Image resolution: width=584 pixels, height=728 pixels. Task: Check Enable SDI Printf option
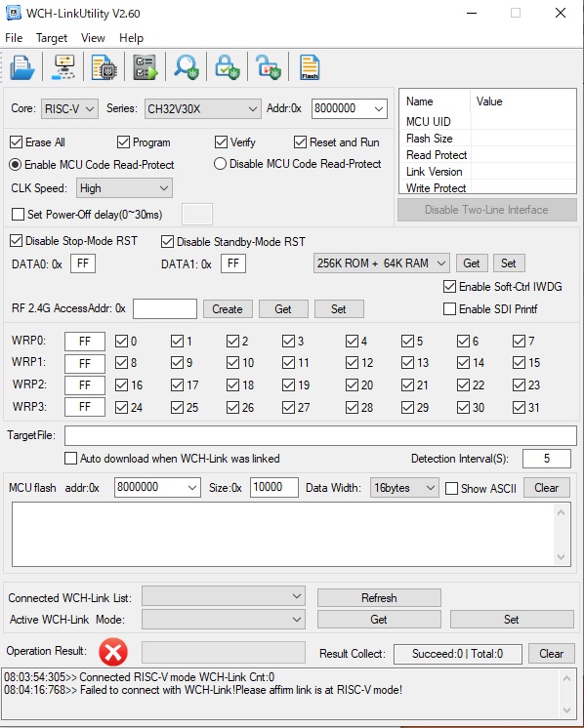pyautogui.click(x=449, y=308)
